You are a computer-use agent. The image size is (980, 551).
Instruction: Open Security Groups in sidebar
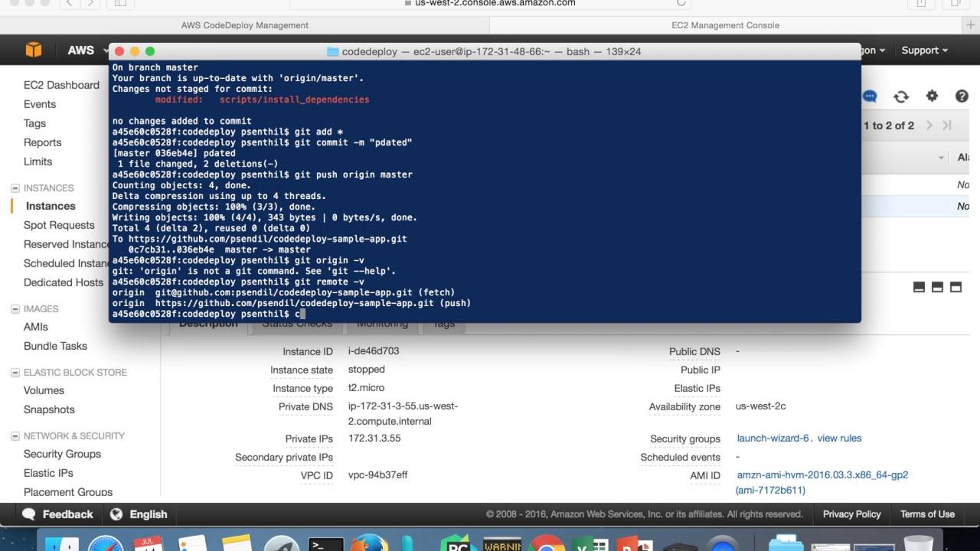coord(62,454)
